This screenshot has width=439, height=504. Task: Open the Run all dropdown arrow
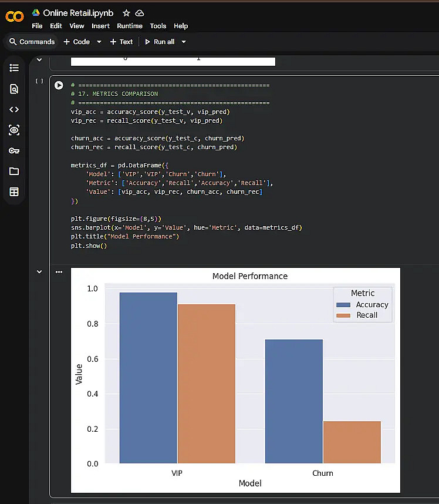184,42
